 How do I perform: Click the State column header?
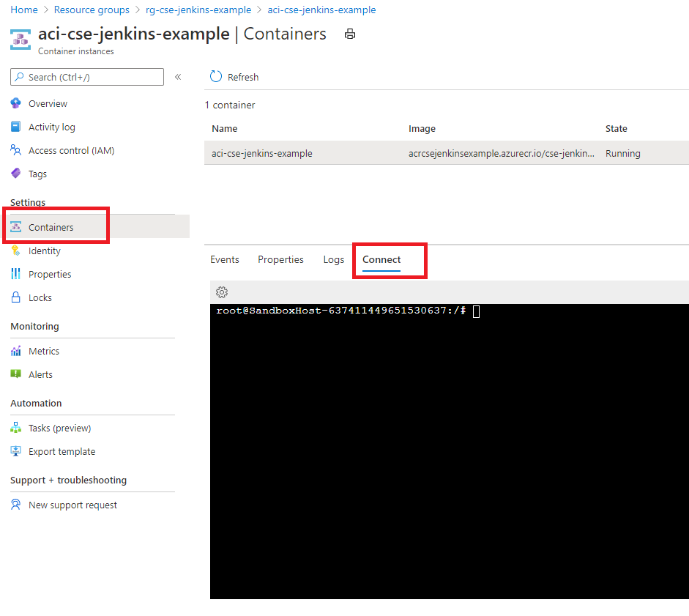coord(616,128)
